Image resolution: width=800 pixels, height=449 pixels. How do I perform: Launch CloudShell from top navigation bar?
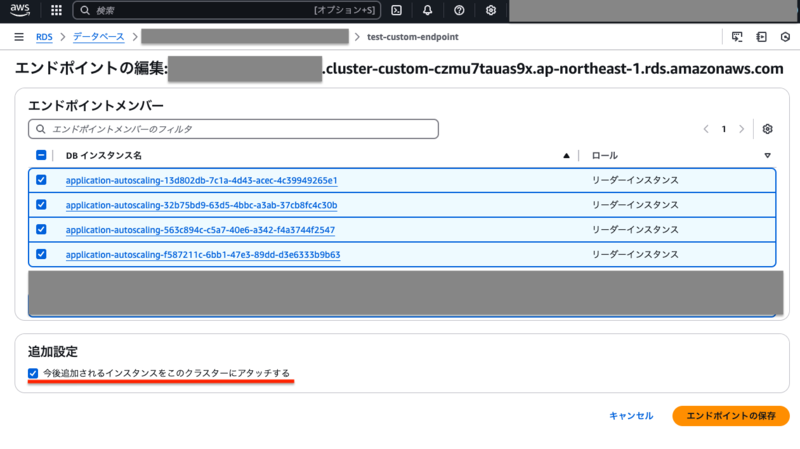point(396,10)
